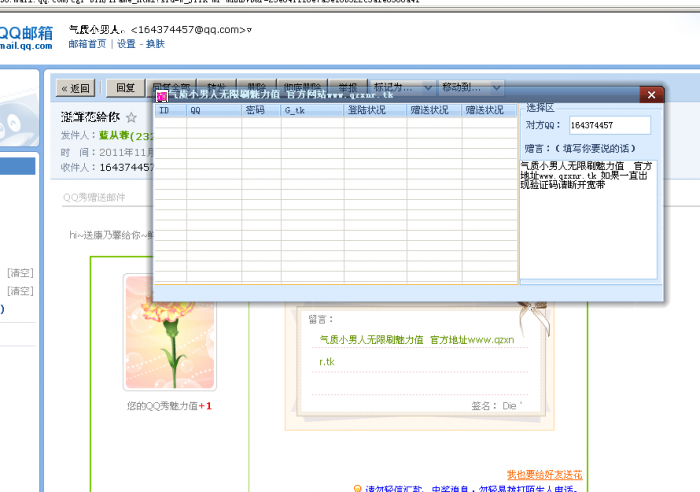Image resolution: width=700 pixels, height=492 pixels.
Task: Click the QQ column header
Action: pyautogui.click(x=214, y=110)
